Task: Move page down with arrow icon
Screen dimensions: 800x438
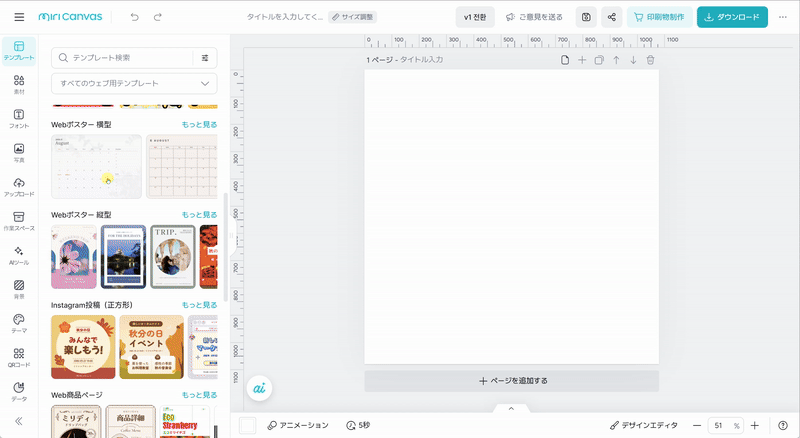Action: click(633, 60)
